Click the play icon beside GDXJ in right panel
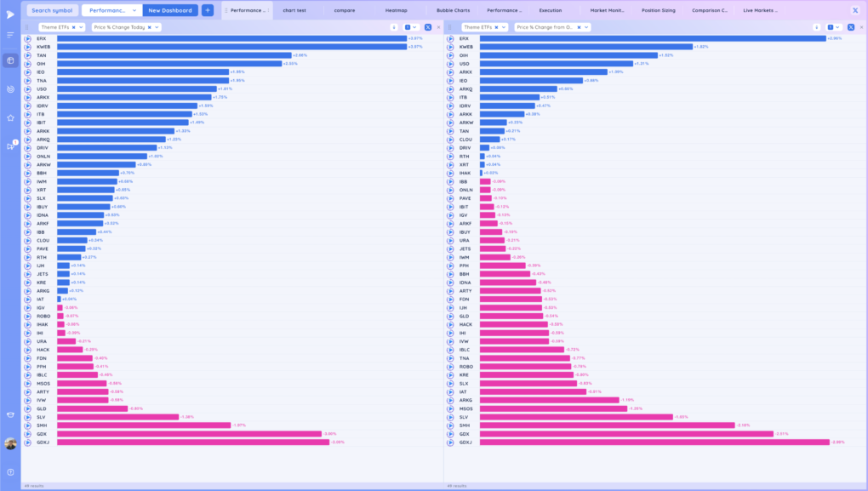This screenshot has width=868, height=491. (450, 442)
